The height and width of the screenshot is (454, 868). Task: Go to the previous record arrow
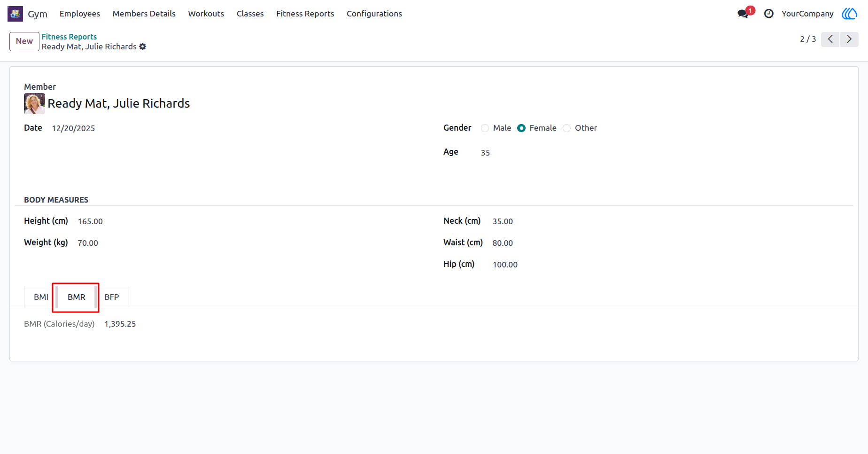coord(830,39)
